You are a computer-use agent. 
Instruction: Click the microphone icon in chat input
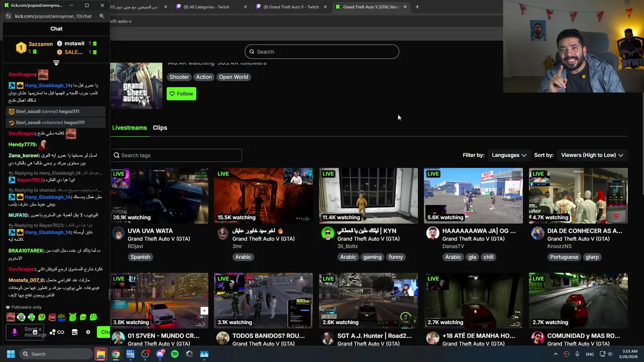coord(15,332)
